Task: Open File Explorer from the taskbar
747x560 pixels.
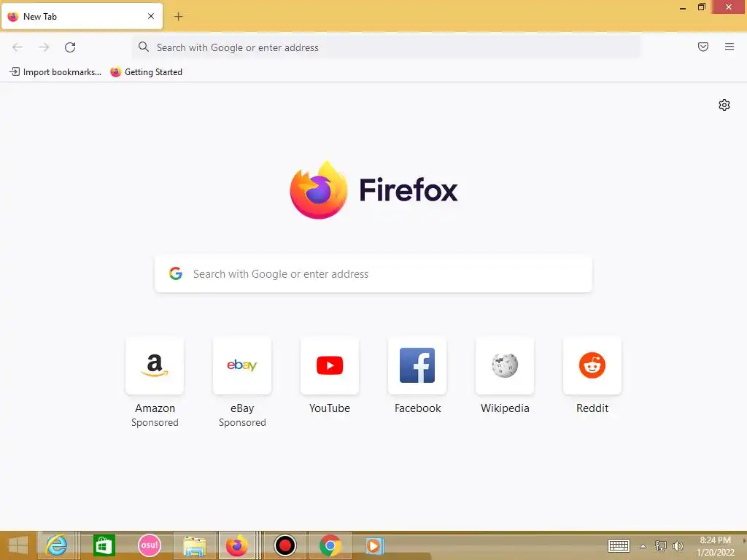Action: pos(195,546)
